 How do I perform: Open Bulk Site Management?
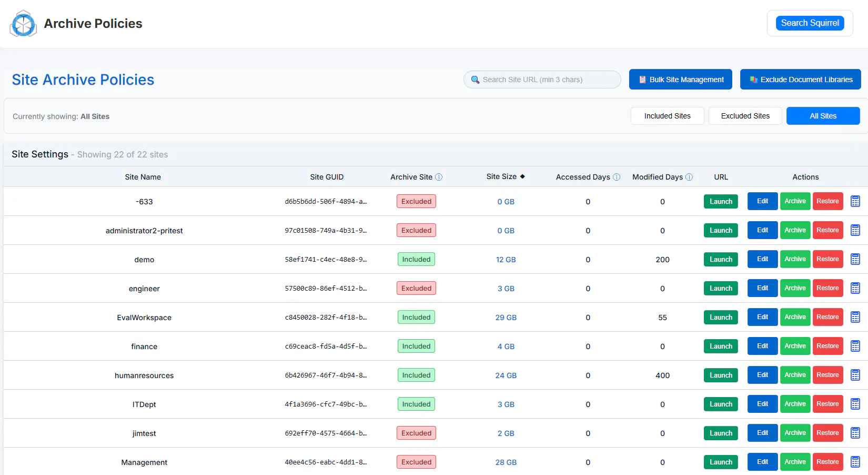point(681,80)
